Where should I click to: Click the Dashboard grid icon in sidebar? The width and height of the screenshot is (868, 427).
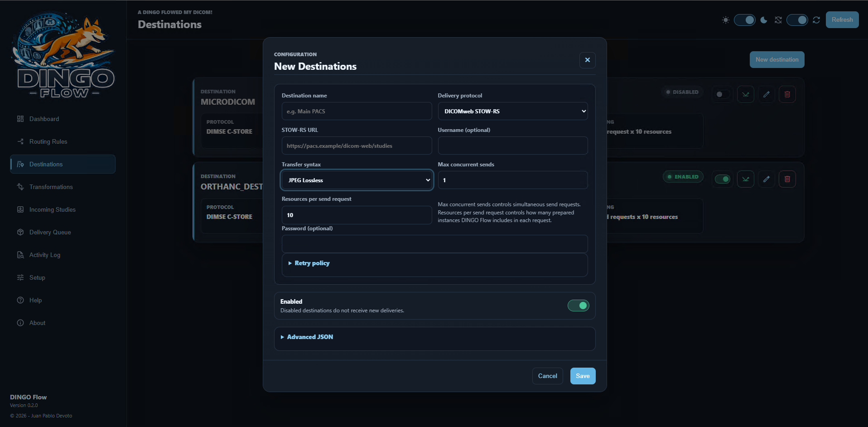coord(20,119)
